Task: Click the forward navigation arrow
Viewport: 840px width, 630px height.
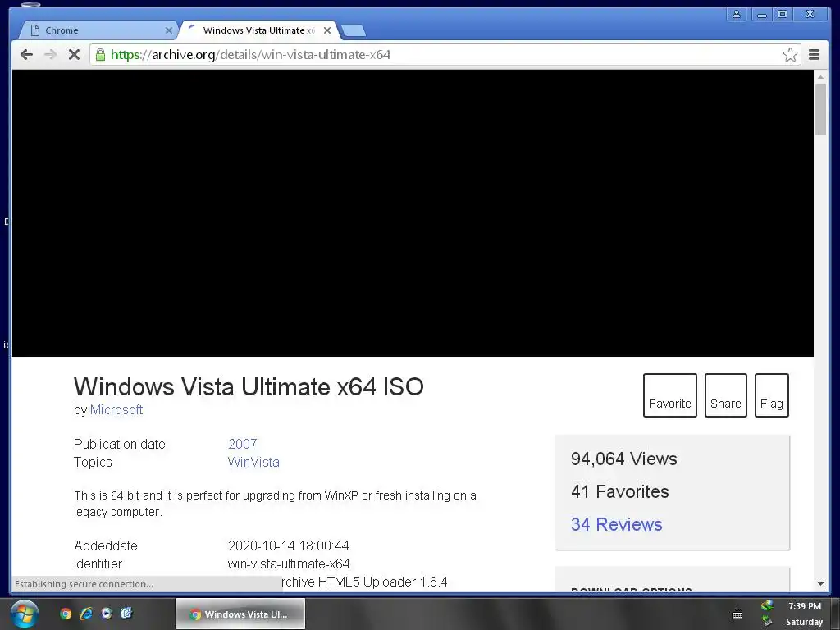Action: [x=50, y=55]
